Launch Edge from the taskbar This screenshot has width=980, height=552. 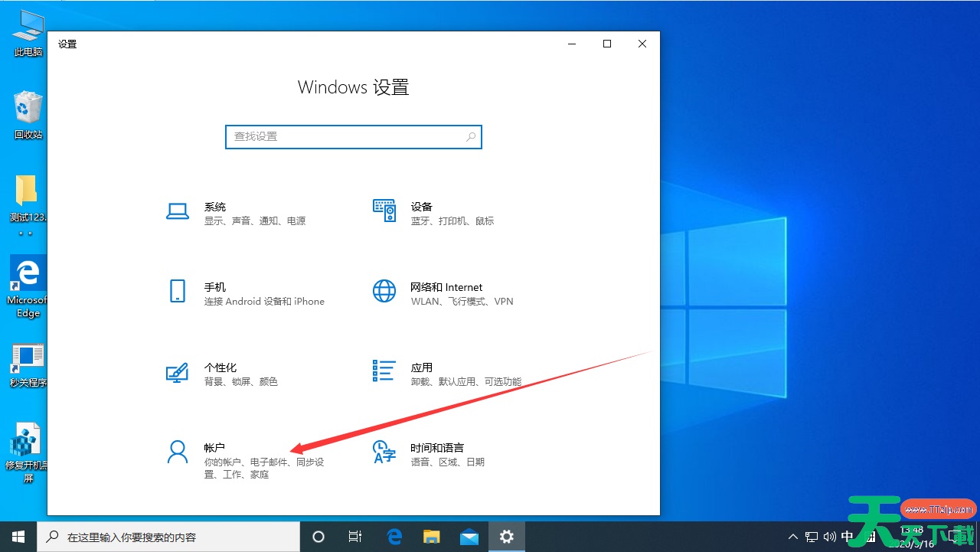click(394, 537)
